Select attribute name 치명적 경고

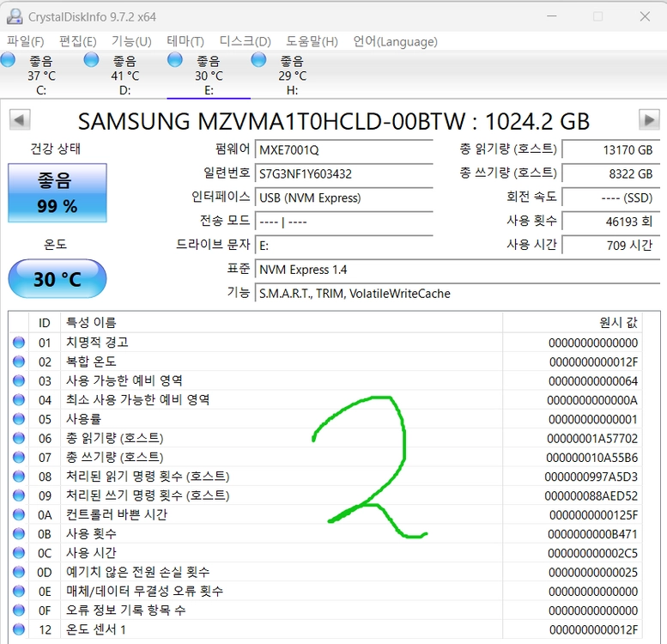pos(97,343)
